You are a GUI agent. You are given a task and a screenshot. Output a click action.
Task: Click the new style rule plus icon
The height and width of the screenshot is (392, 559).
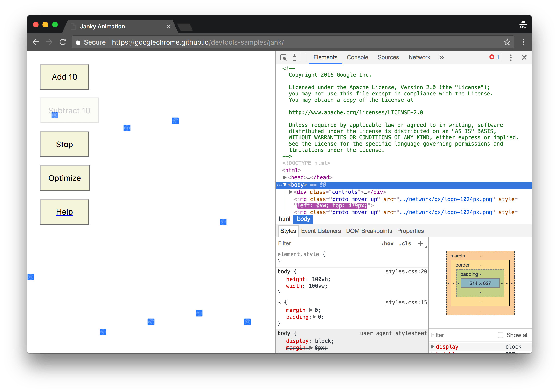tap(420, 244)
